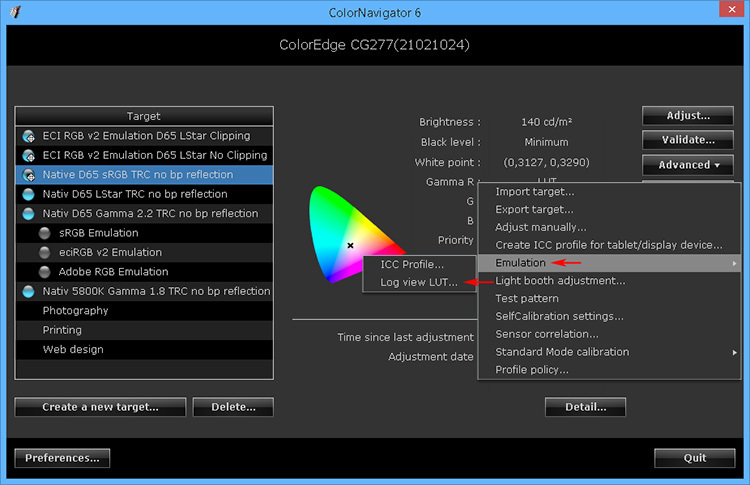Open the Advanced dropdown button
This screenshot has width=750, height=485.
point(688,165)
